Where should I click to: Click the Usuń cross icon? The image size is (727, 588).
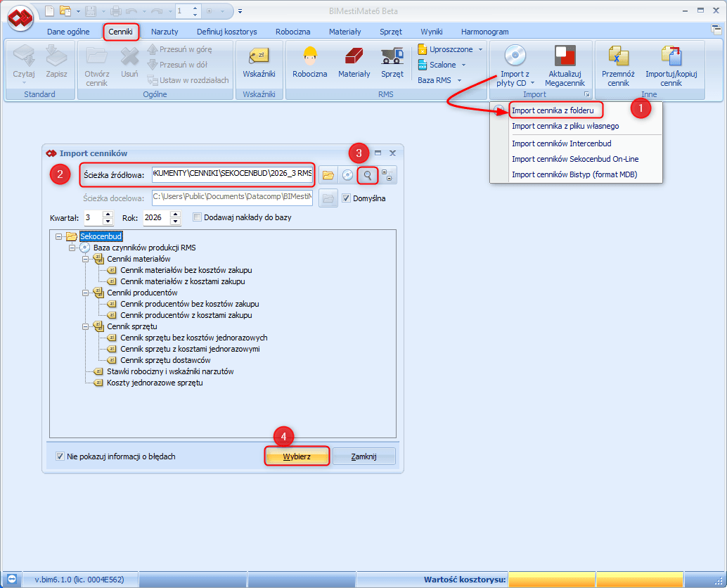[130, 56]
